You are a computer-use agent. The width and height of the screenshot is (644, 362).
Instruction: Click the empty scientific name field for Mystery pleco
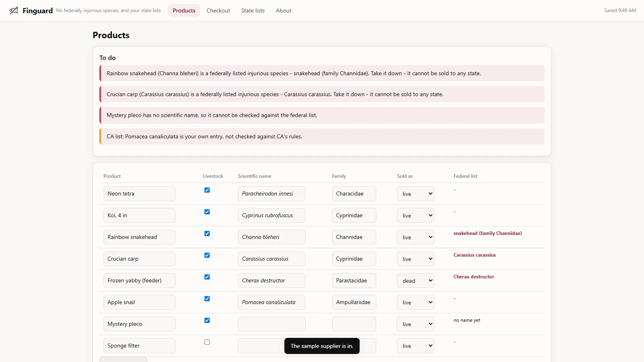pyautogui.click(x=272, y=324)
